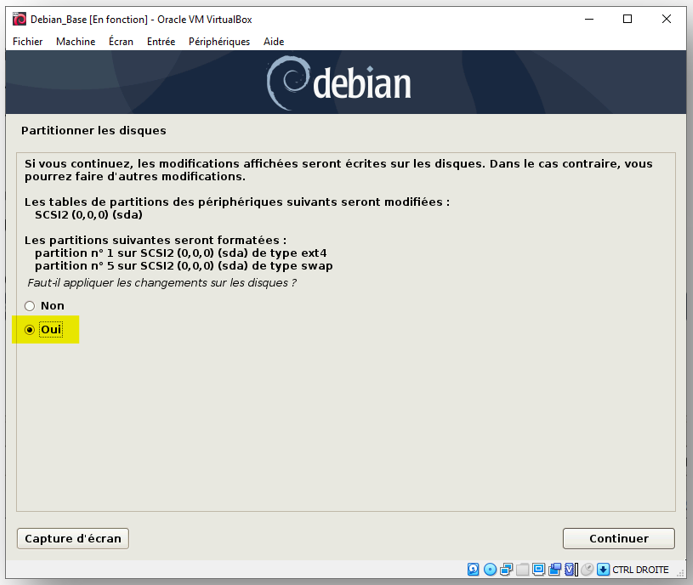Click the CTRL DROITE host key label
This screenshot has width=693, height=585.
[640, 570]
